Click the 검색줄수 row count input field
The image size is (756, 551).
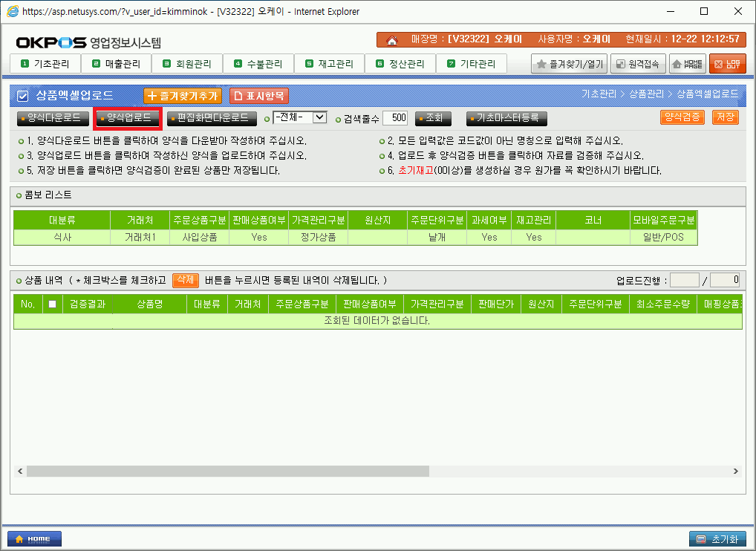click(x=394, y=118)
